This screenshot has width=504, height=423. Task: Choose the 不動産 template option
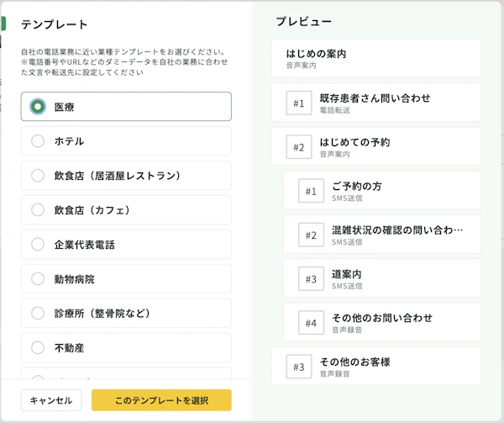pyautogui.click(x=38, y=346)
